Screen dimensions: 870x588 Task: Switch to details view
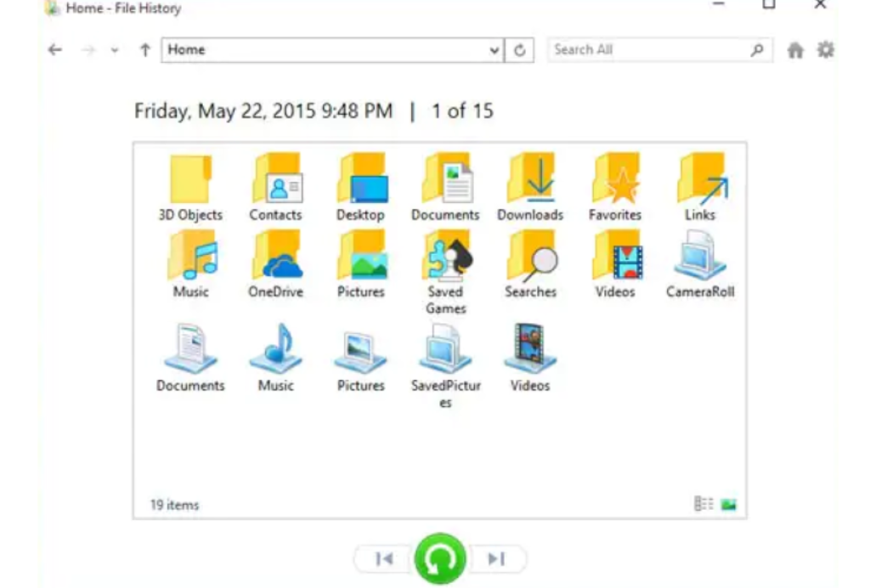coord(703,504)
